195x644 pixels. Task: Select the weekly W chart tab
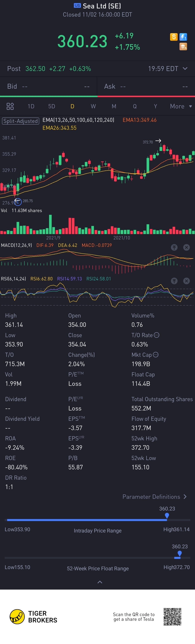[93, 106]
